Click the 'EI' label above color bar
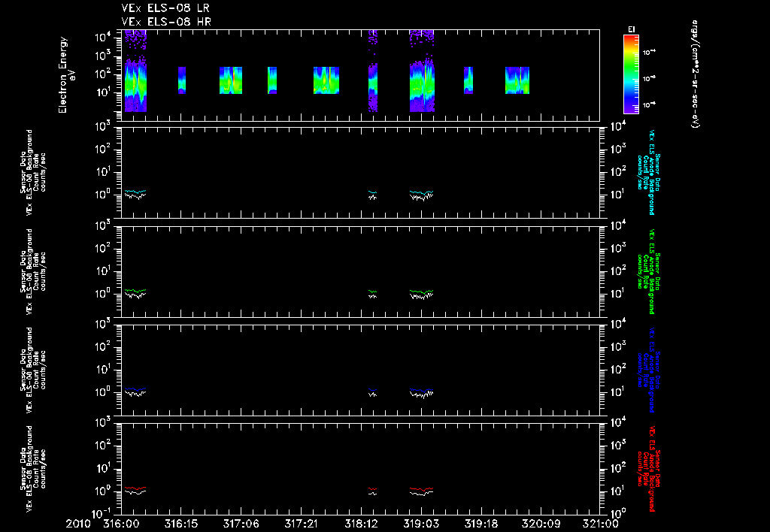The height and width of the screenshot is (532, 770). pyautogui.click(x=631, y=29)
